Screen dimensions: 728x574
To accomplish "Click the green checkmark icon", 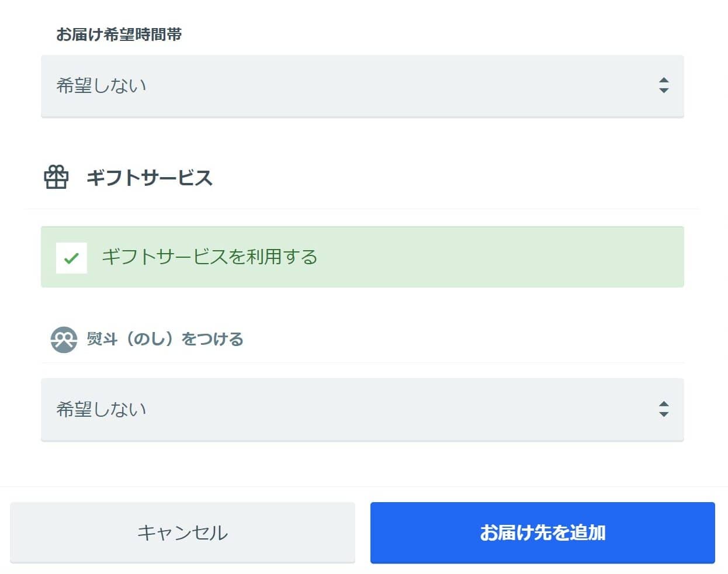I will coord(71,258).
